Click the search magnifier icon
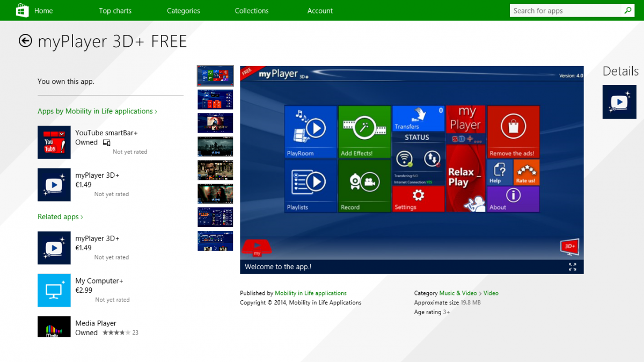 coord(628,10)
